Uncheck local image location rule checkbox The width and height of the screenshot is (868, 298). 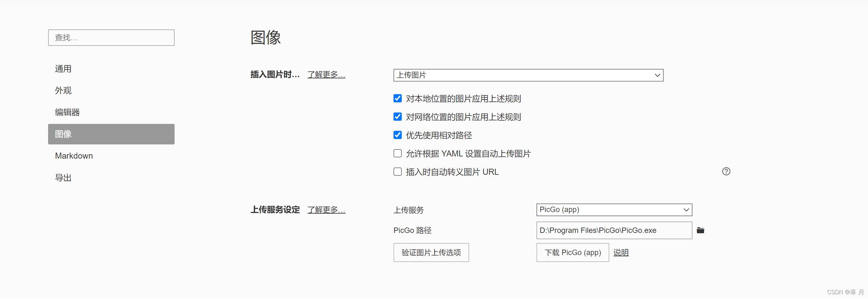(398, 98)
